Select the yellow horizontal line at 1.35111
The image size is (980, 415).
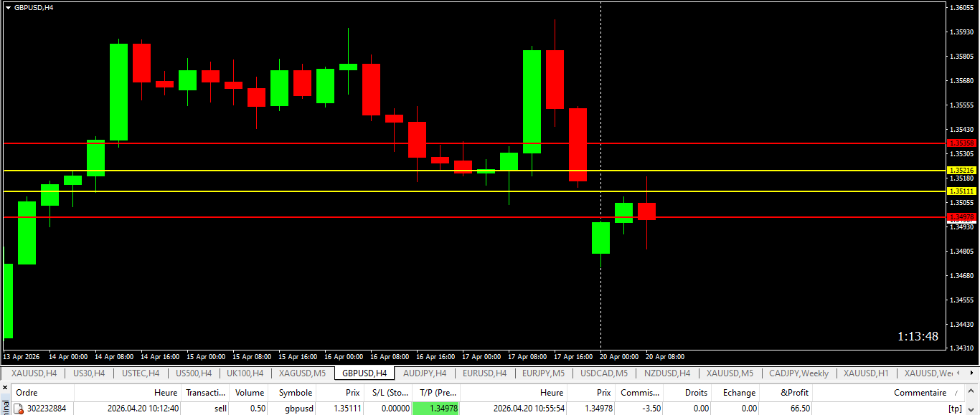[473, 191]
